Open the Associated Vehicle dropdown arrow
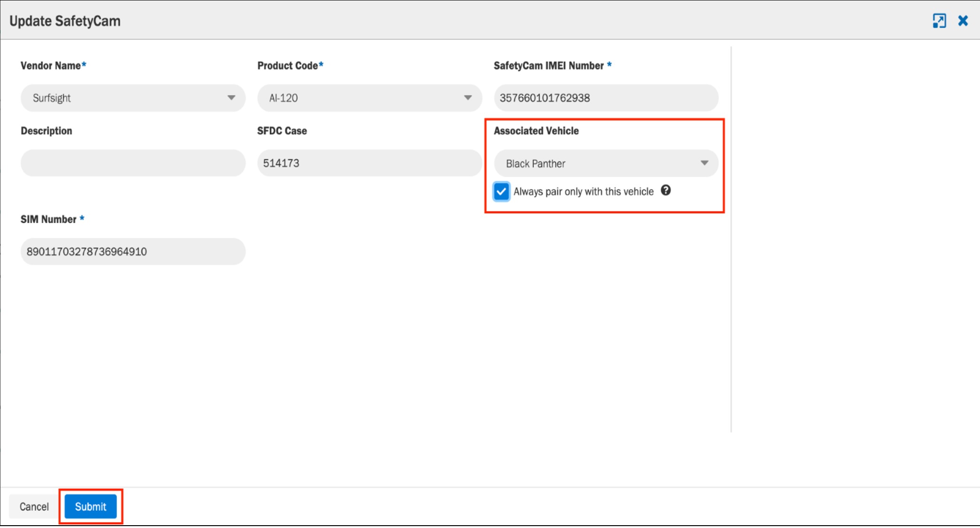The height and width of the screenshot is (528, 980). tap(704, 163)
